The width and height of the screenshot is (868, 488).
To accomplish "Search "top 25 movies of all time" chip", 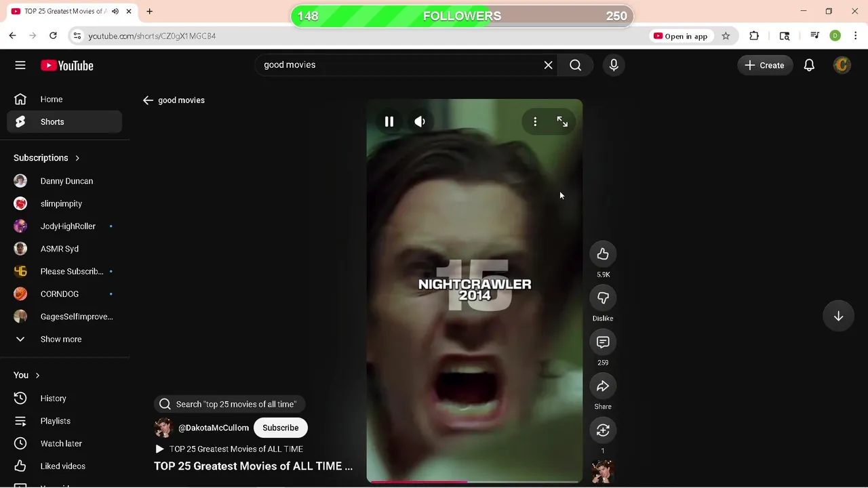I will coord(229,404).
